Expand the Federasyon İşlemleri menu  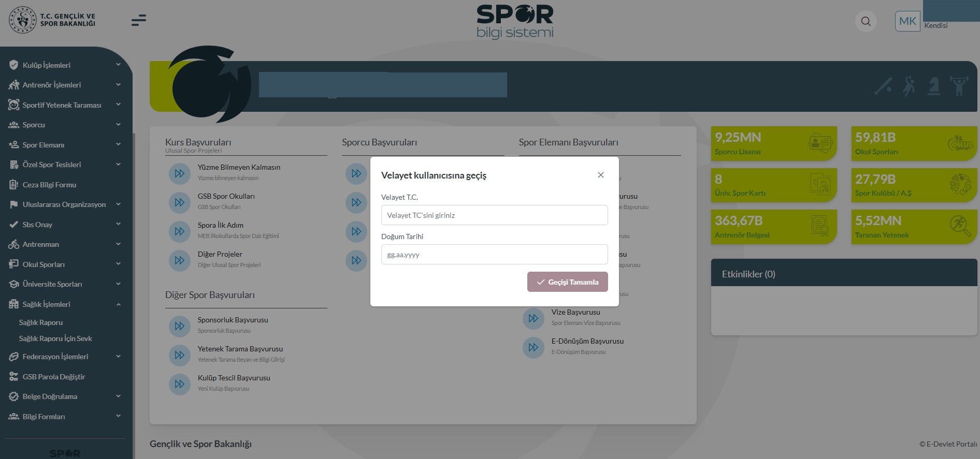pos(65,357)
